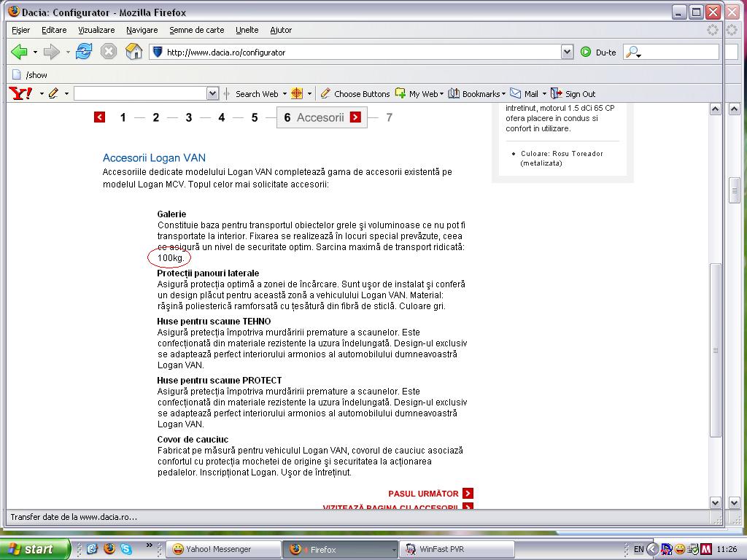This screenshot has height=560, width=747.
Task: Click the Start button
Action: [34, 549]
